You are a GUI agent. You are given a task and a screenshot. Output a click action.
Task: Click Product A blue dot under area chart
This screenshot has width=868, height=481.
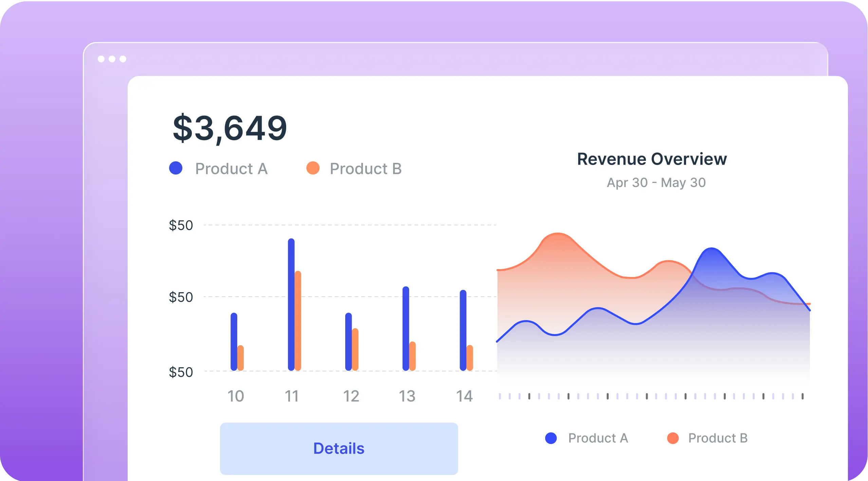click(x=551, y=438)
